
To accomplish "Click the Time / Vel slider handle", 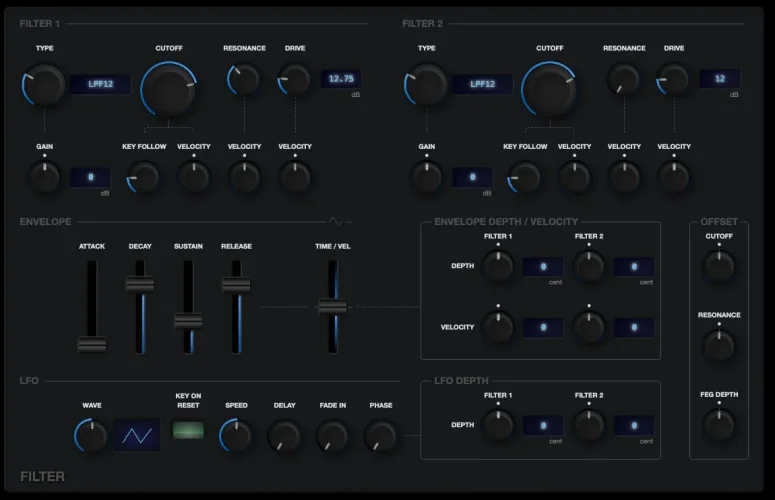I will (332, 306).
